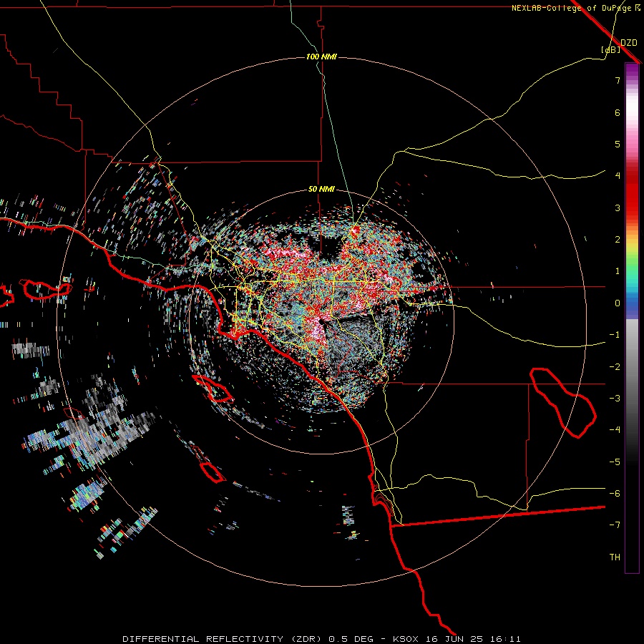Click the 50 NMI range ring label
Viewport: 644px width, 644px height.
(321, 189)
